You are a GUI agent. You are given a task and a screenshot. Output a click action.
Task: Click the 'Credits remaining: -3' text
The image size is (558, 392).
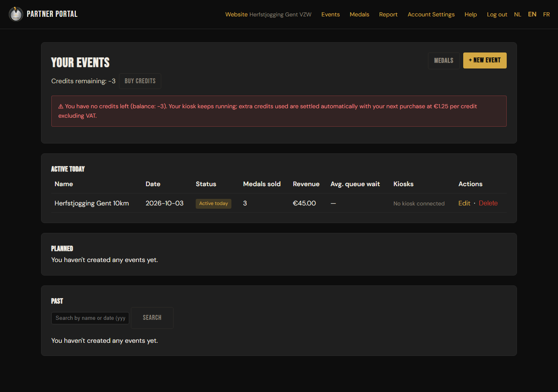(83, 81)
